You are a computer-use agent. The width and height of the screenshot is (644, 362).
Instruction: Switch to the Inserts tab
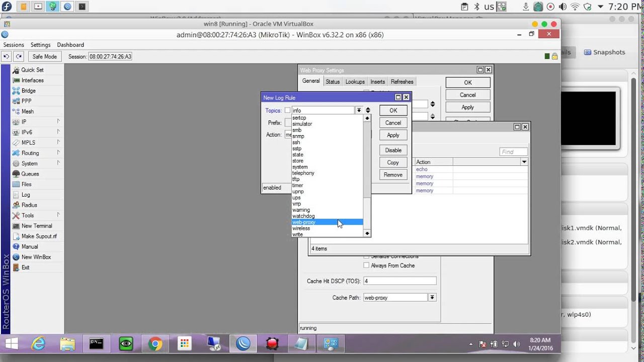(x=378, y=82)
